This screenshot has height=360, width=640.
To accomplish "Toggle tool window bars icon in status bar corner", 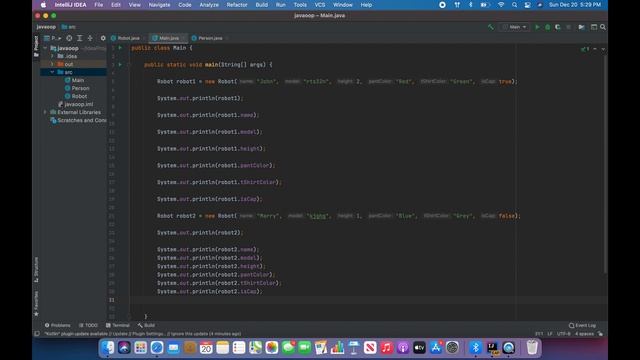I will click(37, 333).
